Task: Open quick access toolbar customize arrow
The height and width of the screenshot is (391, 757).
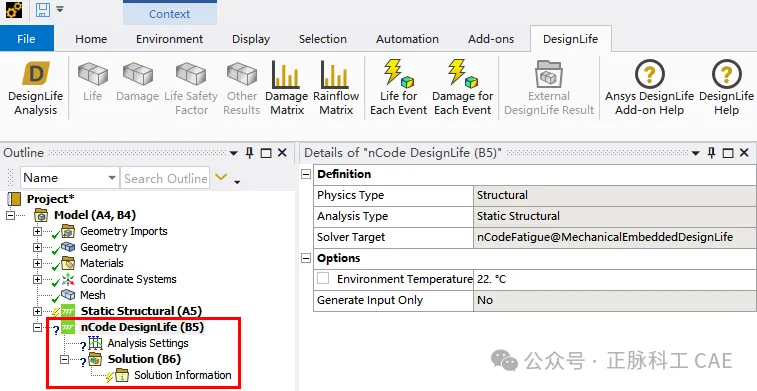Action: (60, 9)
